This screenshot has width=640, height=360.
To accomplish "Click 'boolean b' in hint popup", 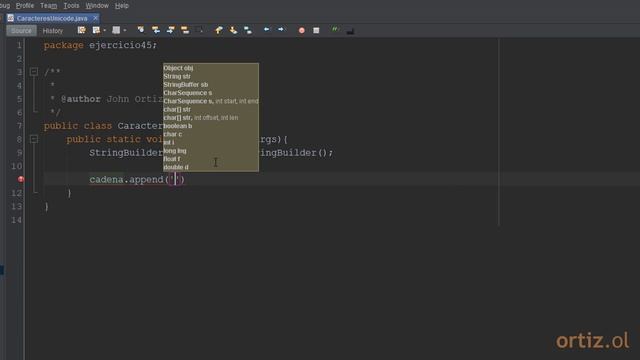I will pyautogui.click(x=178, y=126).
